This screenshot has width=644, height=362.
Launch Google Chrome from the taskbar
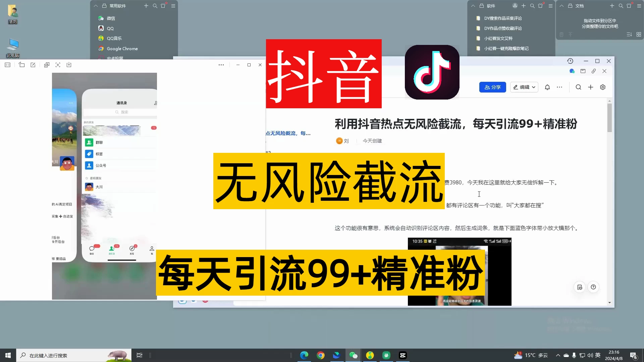point(320,355)
